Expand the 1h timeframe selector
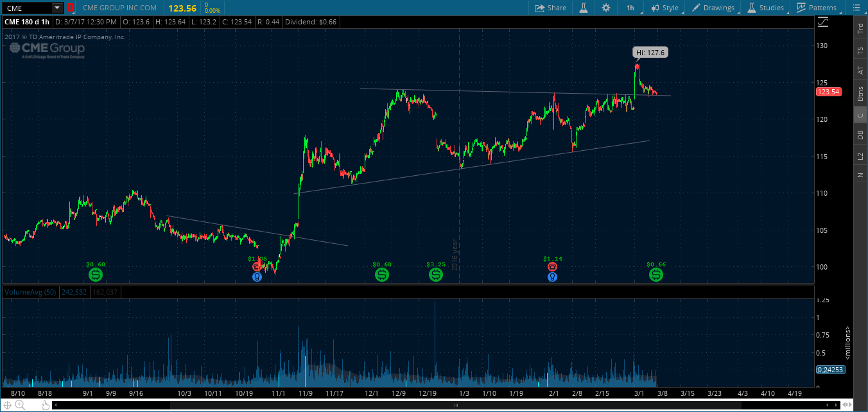The image size is (868, 412). tap(630, 8)
